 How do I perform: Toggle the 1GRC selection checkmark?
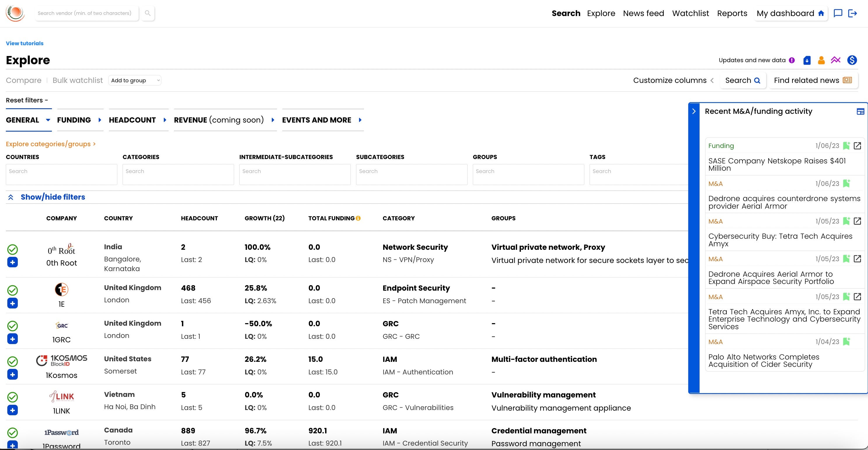coord(13,326)
